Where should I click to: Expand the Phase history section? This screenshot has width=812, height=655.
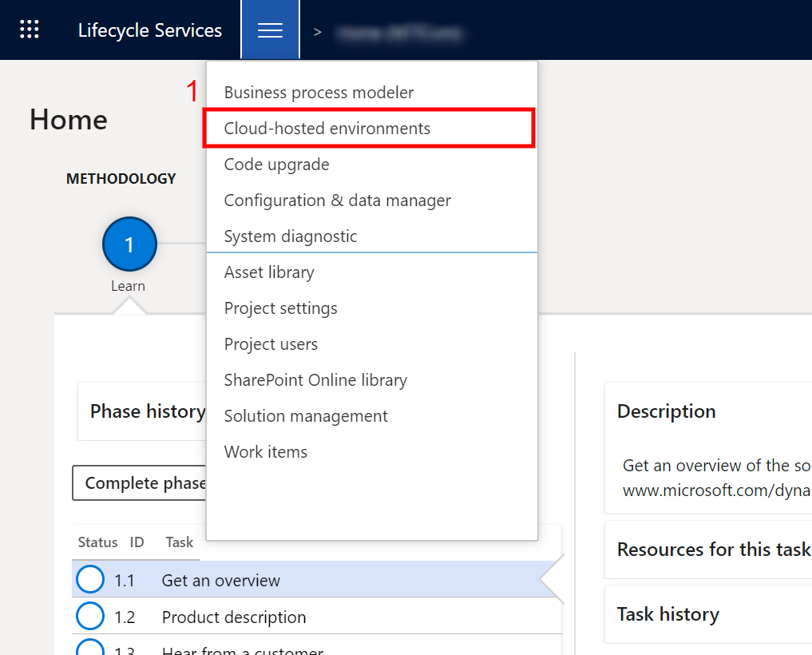[x=142, y=411]
